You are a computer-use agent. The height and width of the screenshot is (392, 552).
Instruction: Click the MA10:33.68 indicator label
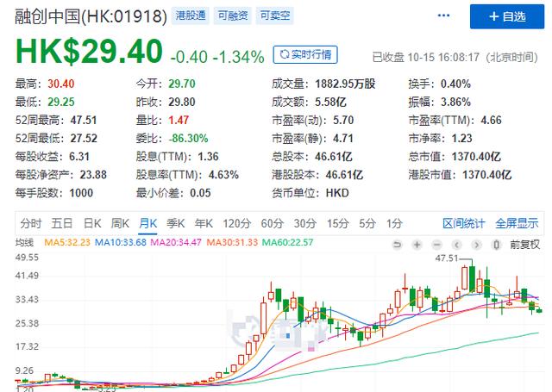click(x=121, y=243)
